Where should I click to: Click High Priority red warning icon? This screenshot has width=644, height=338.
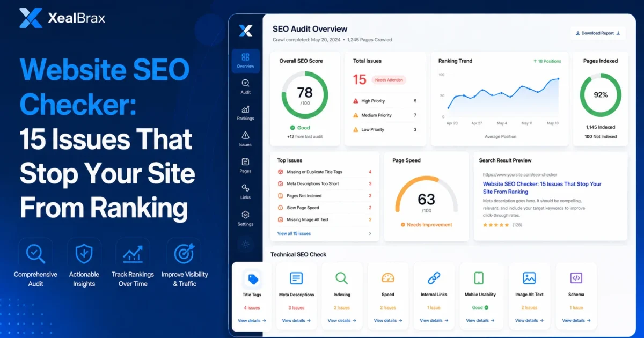(355, 101)
